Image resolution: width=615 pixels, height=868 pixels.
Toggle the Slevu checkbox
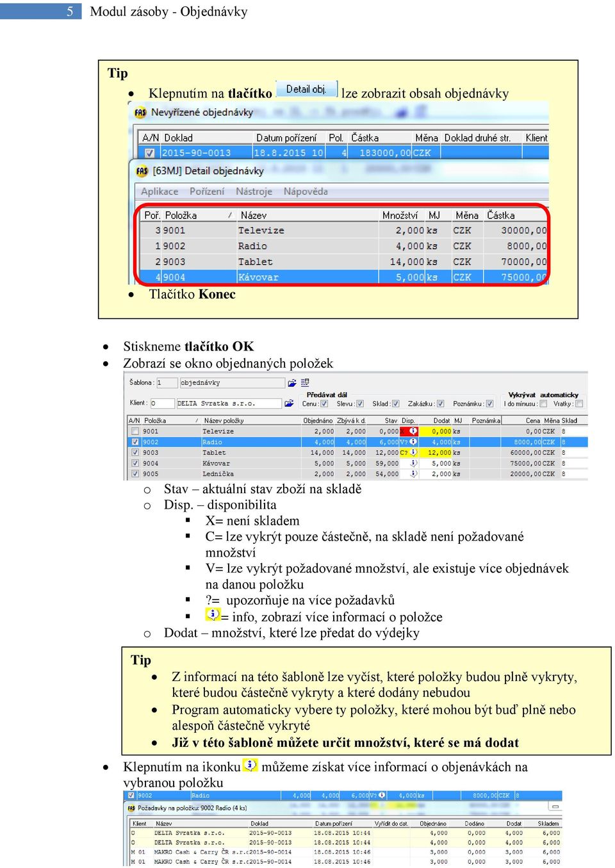[360, 404]
